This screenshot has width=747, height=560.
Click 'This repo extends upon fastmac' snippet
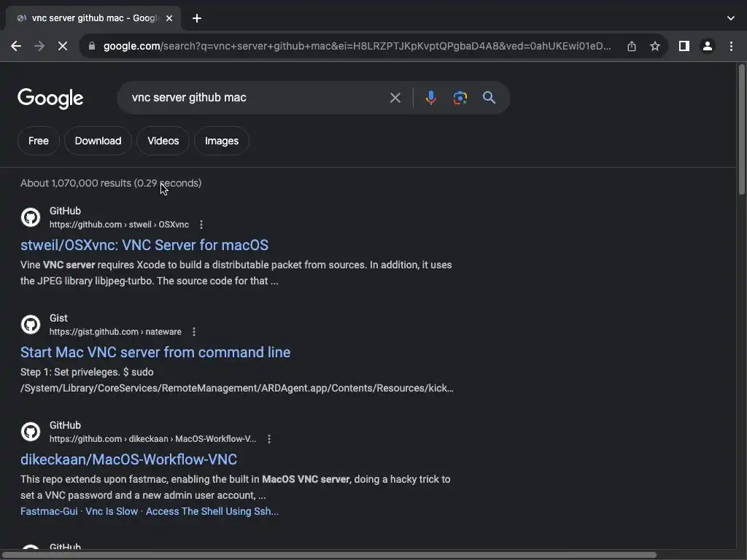[236, 487]
